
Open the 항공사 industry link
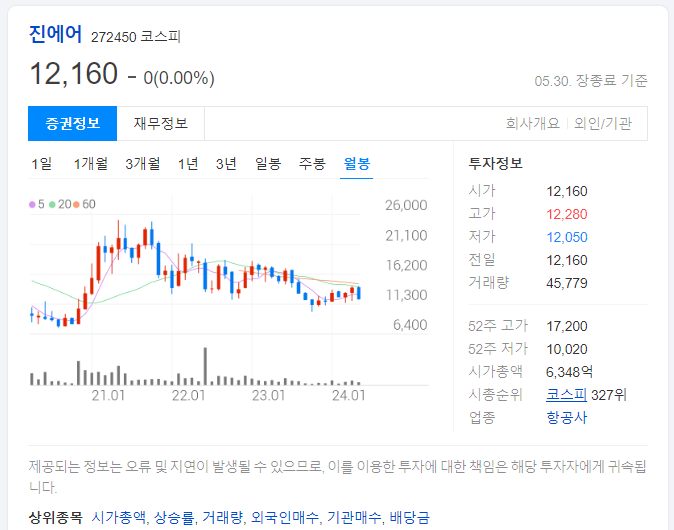pyautogui.click(x=566, y=417)
